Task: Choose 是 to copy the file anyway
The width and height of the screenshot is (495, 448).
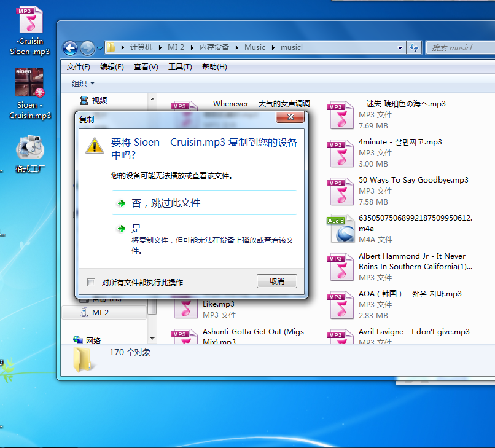Action: pos(205,239)
